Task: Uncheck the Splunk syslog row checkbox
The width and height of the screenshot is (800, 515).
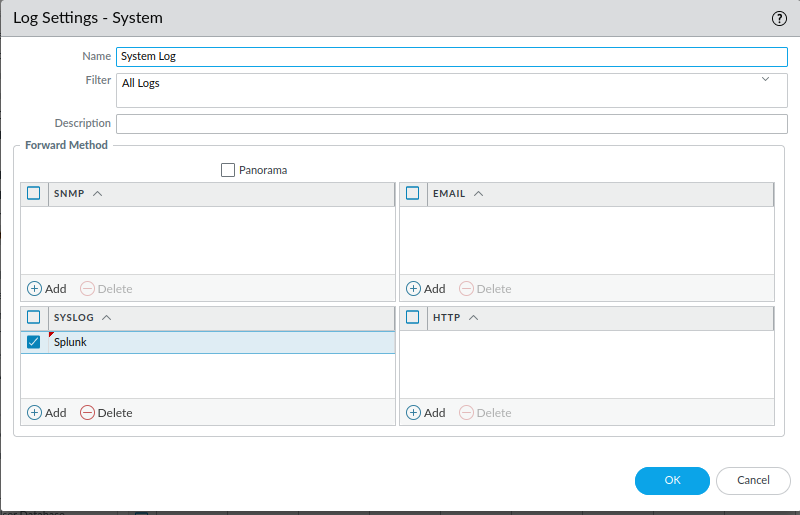Action: pyautogui.click(x=34, y=342)
